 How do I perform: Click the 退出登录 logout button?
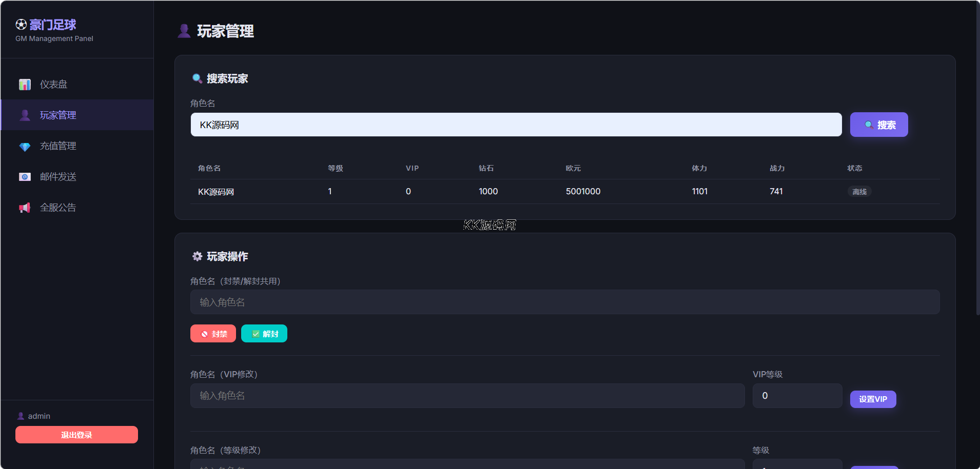click(x=76, y=435)
